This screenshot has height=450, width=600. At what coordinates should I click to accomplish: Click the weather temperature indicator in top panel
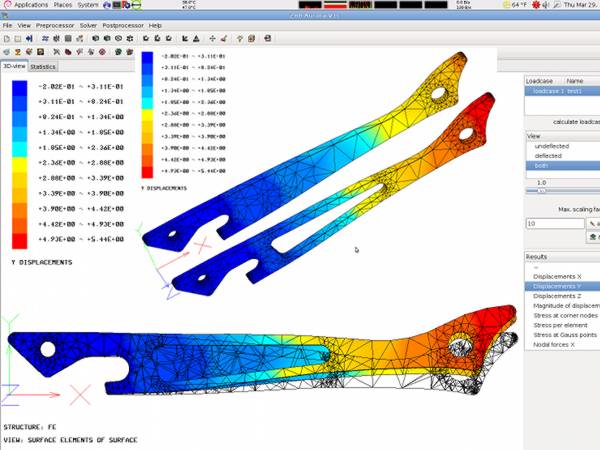point(514,5)
